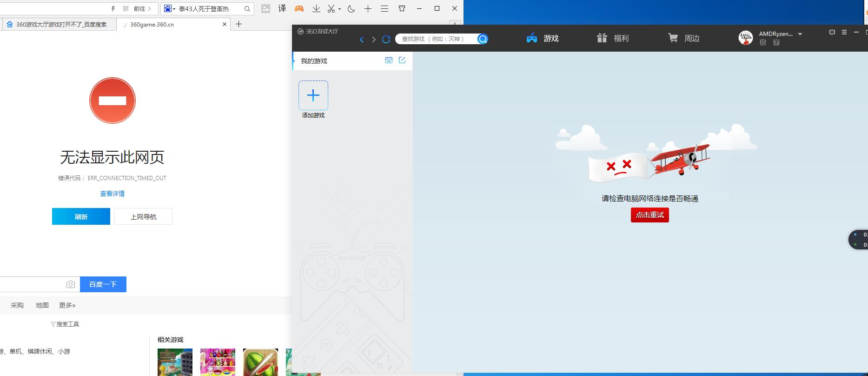
Task: Click the calendar icon beside 我的游戏
Action: click(x=389, y=60)
